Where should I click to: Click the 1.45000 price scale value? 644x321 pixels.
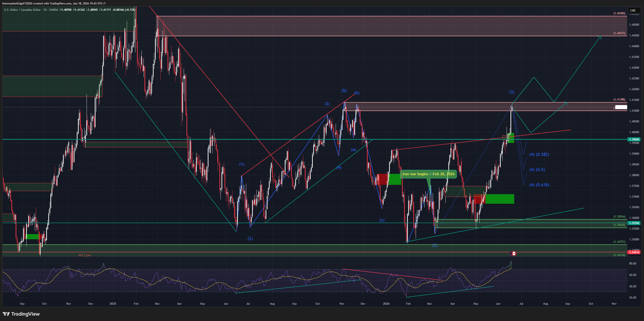[634, 25]
